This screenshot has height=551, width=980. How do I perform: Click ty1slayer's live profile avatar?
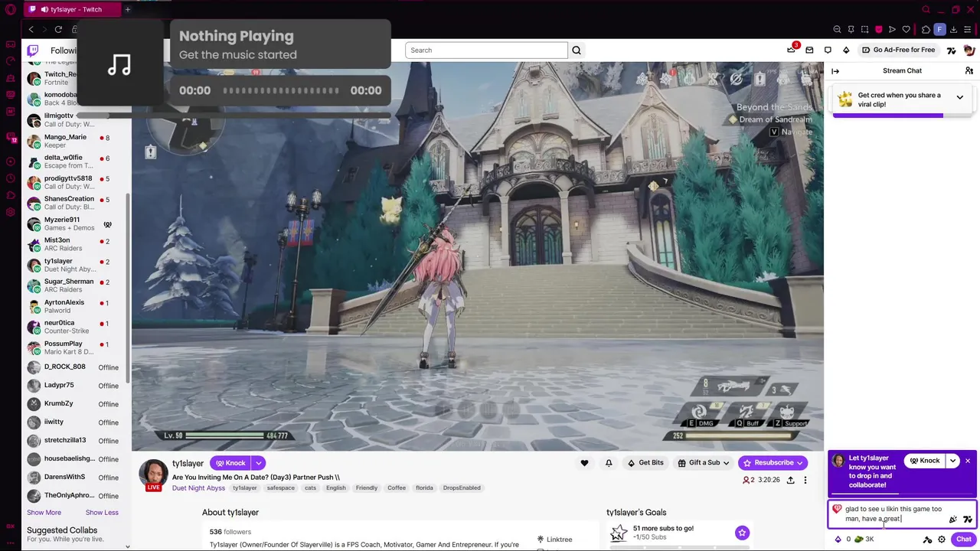pyautogui.click(x=154, y=474)
